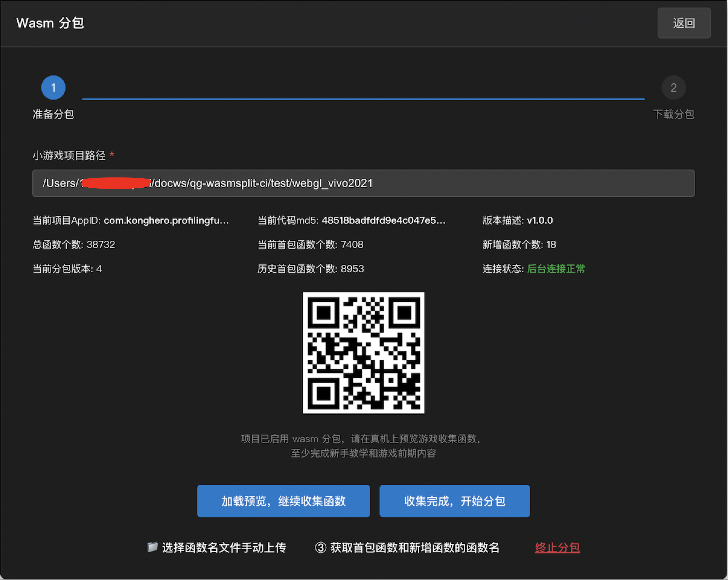This screenshot has width=728, height=580.
Task: Select step 1 circle indicator
Action: (53, 88)
